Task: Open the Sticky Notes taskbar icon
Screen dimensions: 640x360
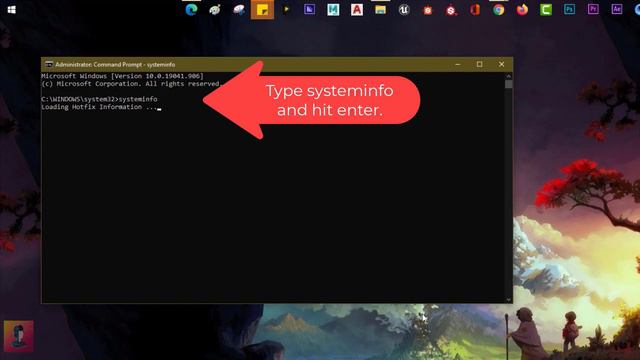Action: click(262, 10)
